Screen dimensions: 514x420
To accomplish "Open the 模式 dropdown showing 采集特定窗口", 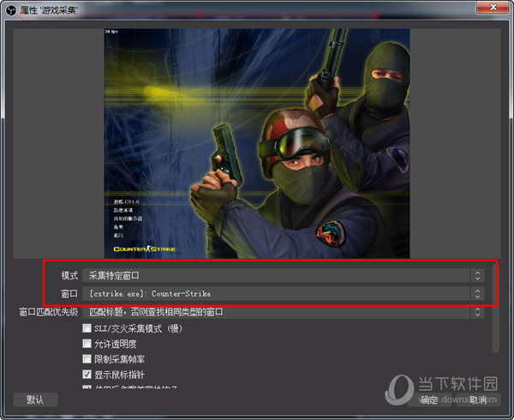I will pos(284,275).
